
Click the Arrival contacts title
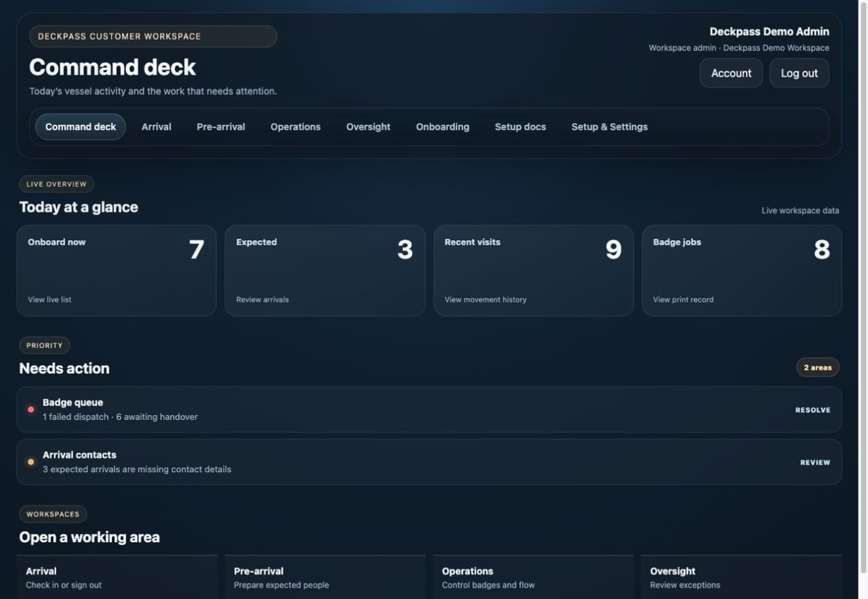(79, 455)
